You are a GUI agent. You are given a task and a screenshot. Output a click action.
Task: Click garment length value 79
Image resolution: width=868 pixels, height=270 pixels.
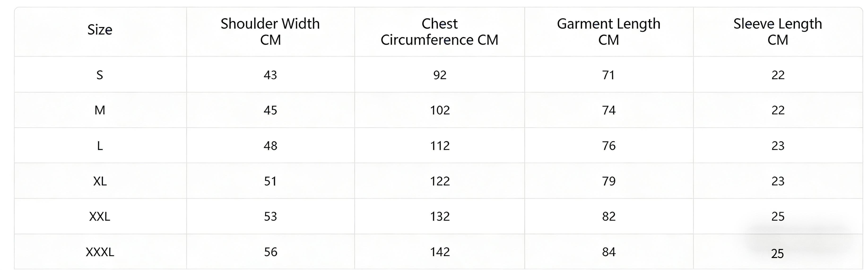click(x=609, y=181)
